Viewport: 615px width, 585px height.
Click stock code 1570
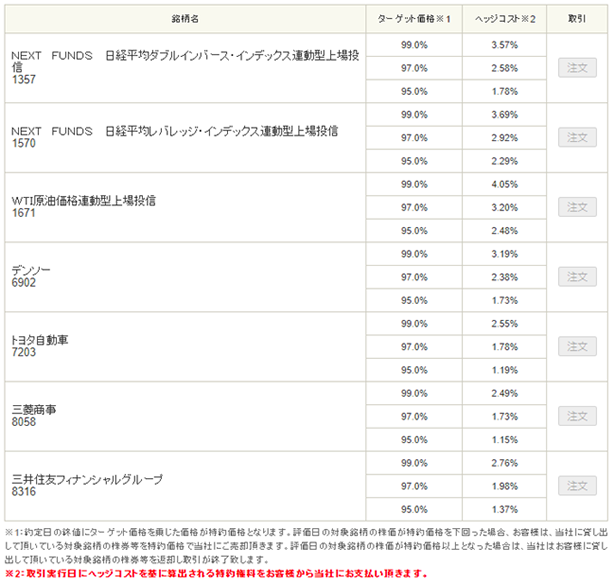coord(24,143)
